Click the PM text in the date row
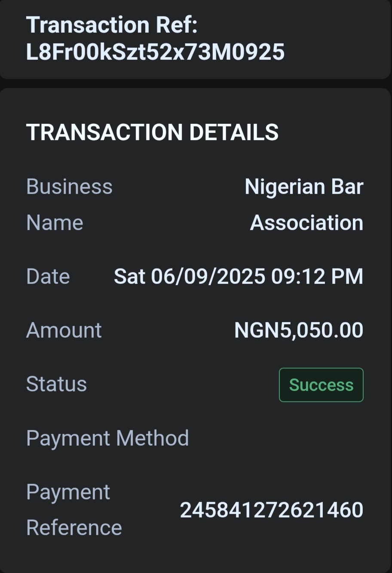This screenshot has height=573, width=392. click(x=348, y=276)
